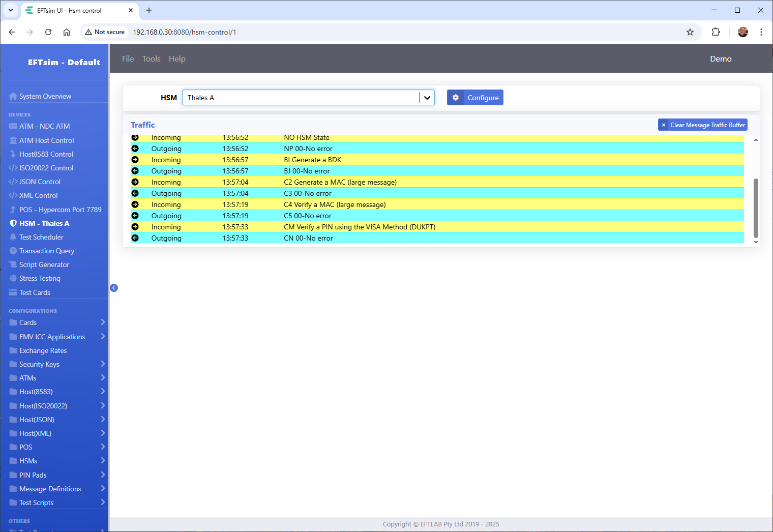This screenshot has width=773, height=532.
Task: Expand the Message Definitions folder
Action: tap(103, 489)
